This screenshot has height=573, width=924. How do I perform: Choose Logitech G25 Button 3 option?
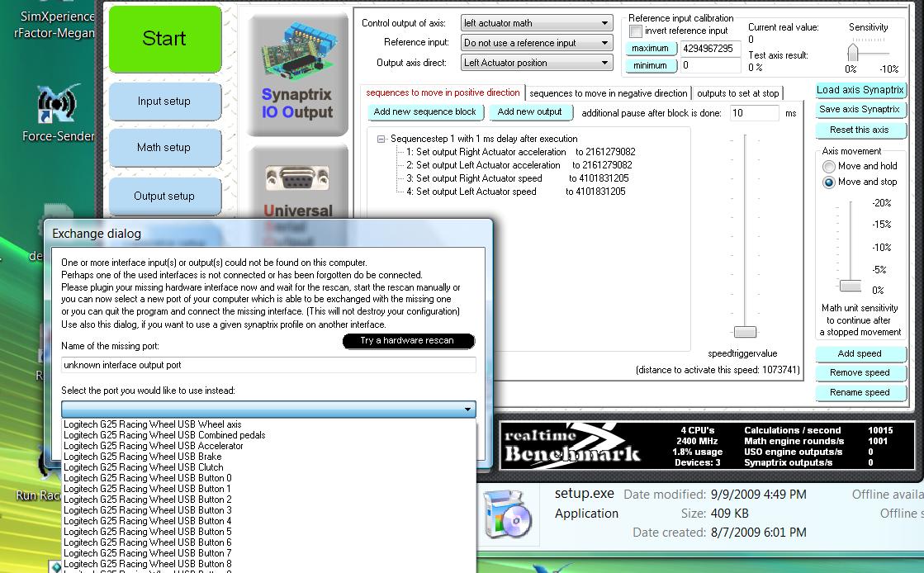coord(268,510)
